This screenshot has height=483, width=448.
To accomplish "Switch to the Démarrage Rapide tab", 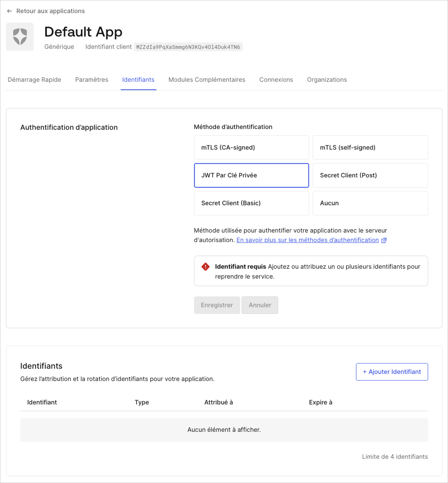I will pyautogui.click(x=34, y=80).
